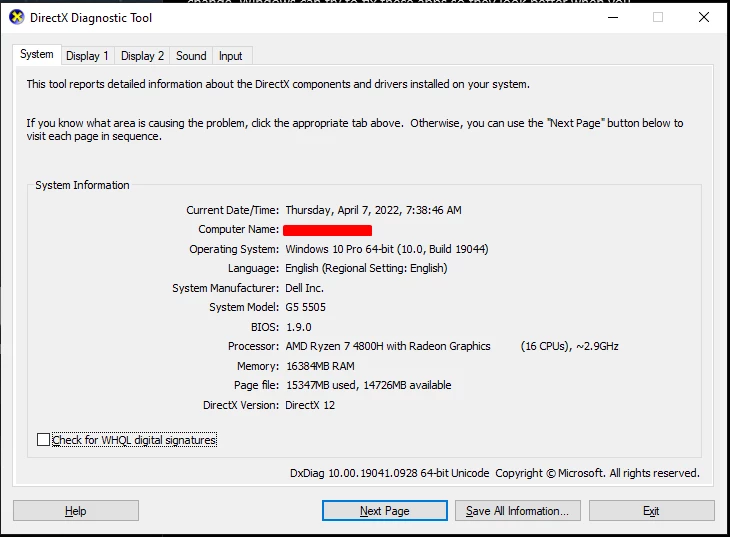730x537 pixels.
Task: Exit the DirectX Diagnostic Tool
Action: point(651,511)
